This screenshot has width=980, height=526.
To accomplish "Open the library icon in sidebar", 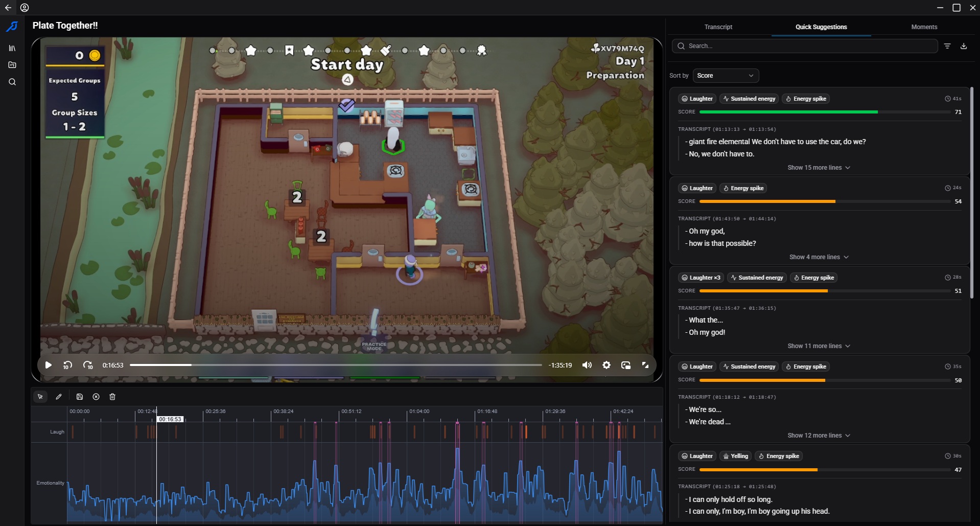I will coord(12,48).
